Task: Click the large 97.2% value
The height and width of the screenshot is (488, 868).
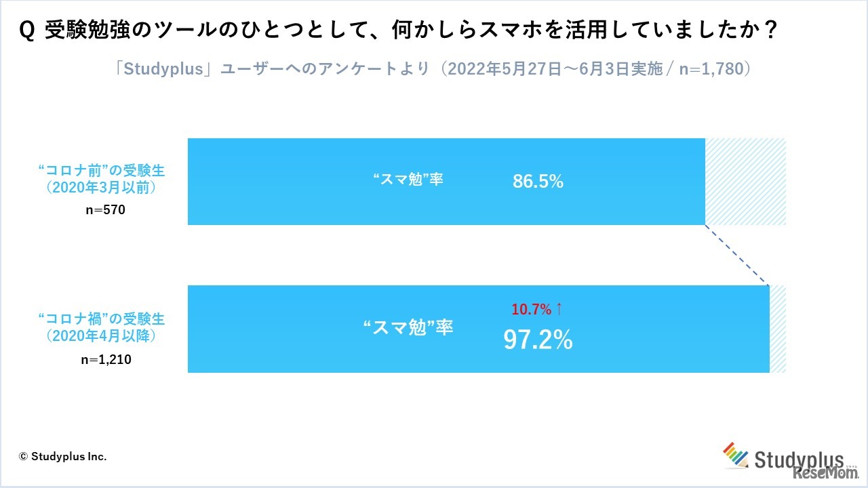Action: tap(538, 340)
